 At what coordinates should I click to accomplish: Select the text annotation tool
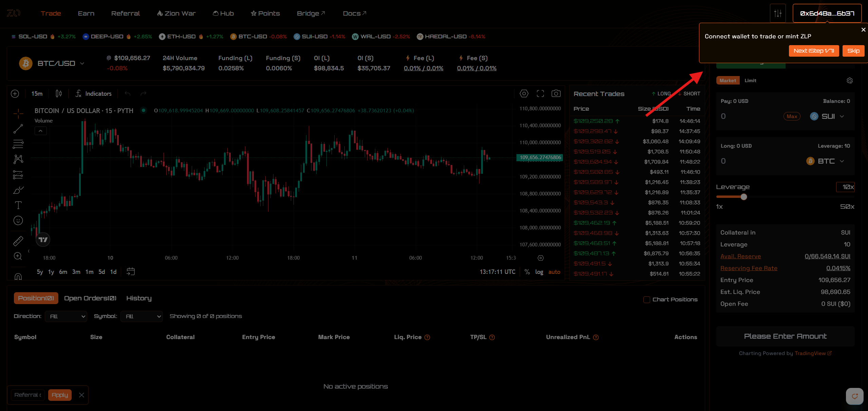[x=18, y=205]
